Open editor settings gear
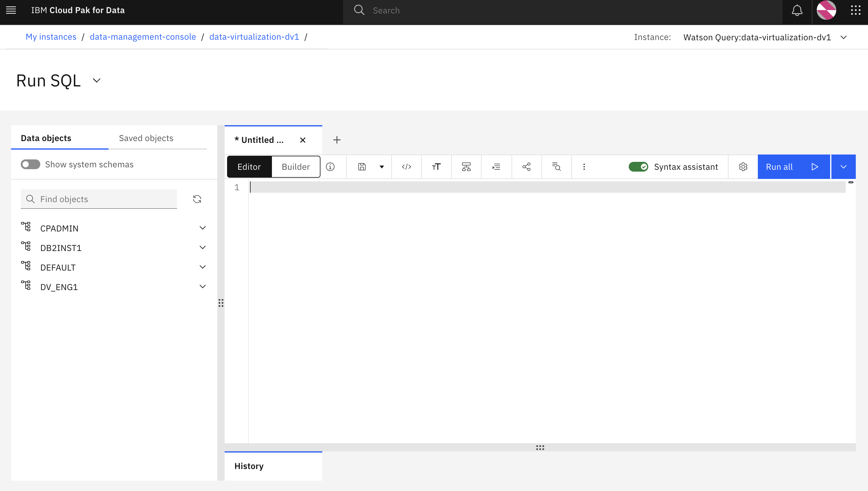The height and width of the screenshot is (491, 868). pyautogui.click(x=743, y=167)
